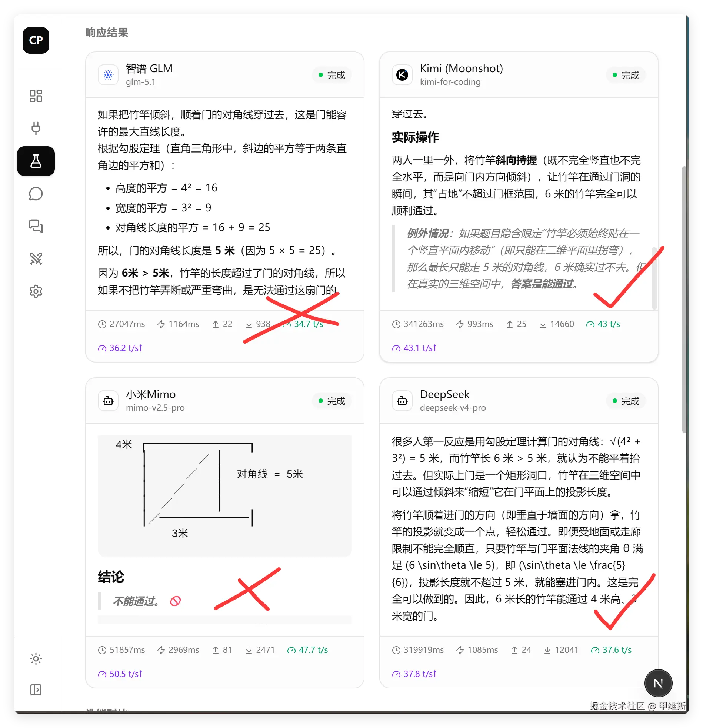Screen dimensions: 703x728
Task: Click the 结论 heading in Mimo response
Action: click(x=111, y=577)
